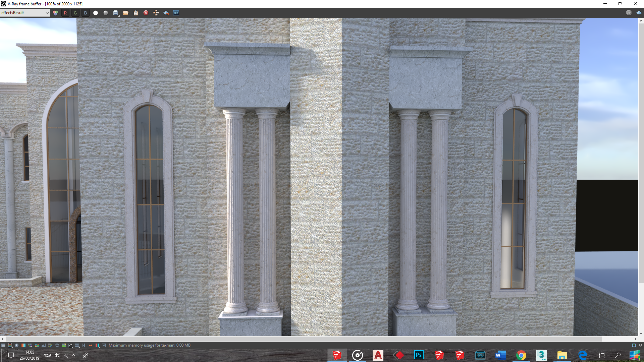Image resolution: width=644 pixels, height=362 pixels.
Task: Clear the image with red X
Action: point(146,13)
